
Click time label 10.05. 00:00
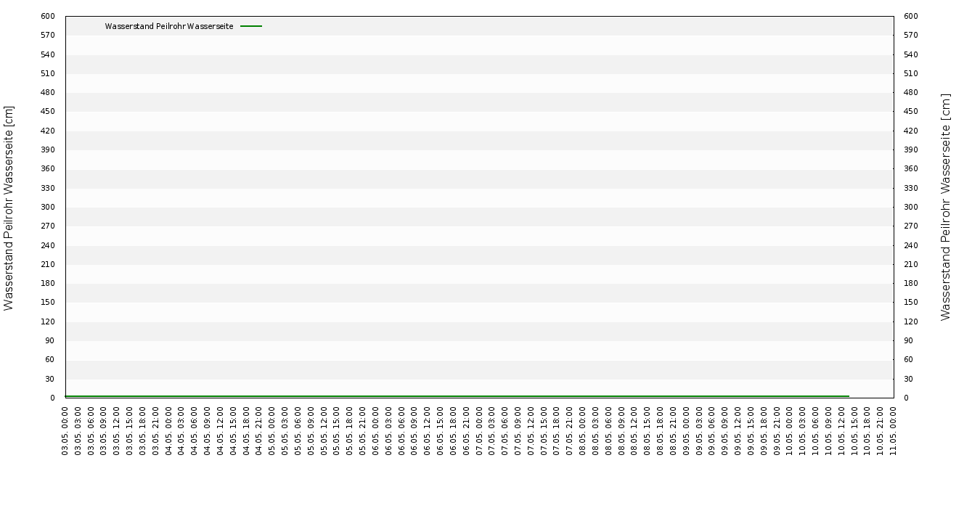tap(790, 431)
